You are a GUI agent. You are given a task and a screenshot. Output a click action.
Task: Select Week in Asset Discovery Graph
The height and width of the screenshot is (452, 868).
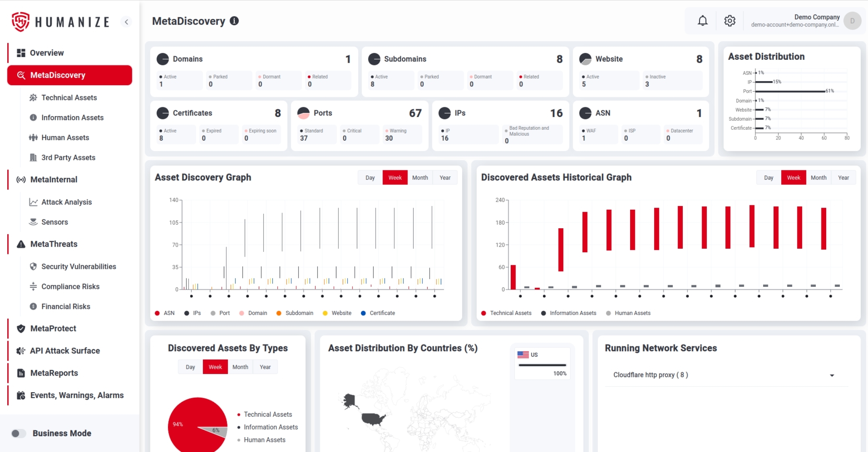click(395, 178)
